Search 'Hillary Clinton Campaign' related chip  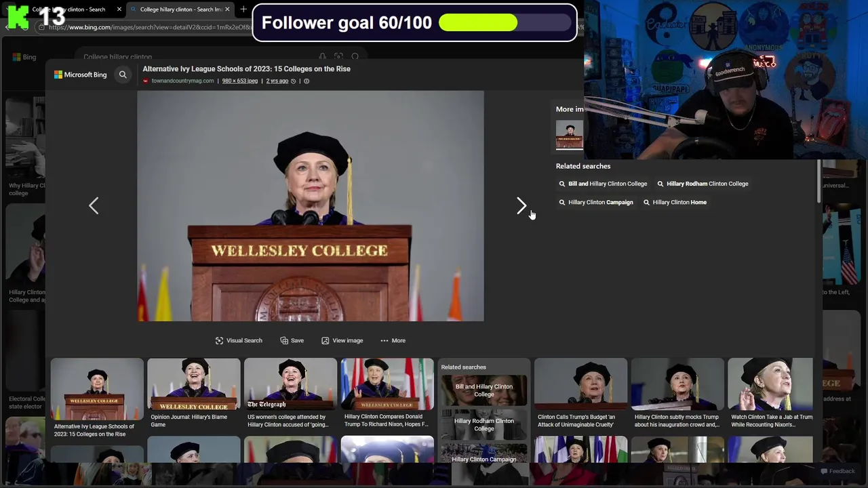coord(596,202)
